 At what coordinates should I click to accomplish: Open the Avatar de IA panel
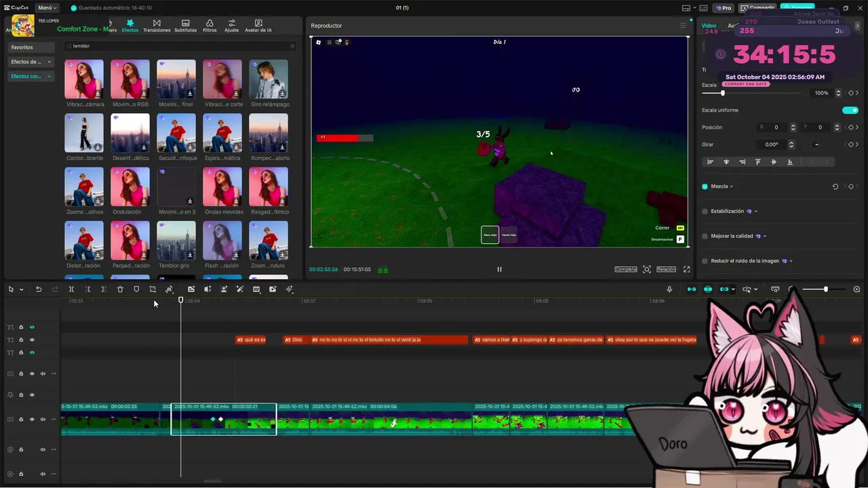tap(258, 26)
